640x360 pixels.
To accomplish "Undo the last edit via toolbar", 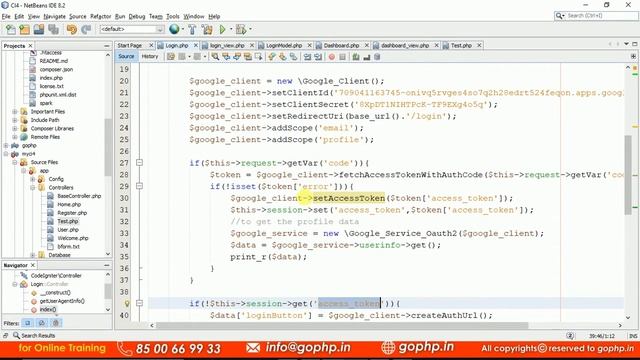I will pyautogui.click(x=71, y=29).
